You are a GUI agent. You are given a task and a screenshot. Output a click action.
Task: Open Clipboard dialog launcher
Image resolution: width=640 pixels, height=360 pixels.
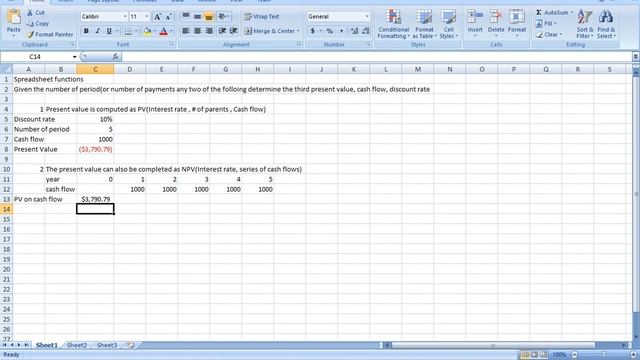pos(73,44)
